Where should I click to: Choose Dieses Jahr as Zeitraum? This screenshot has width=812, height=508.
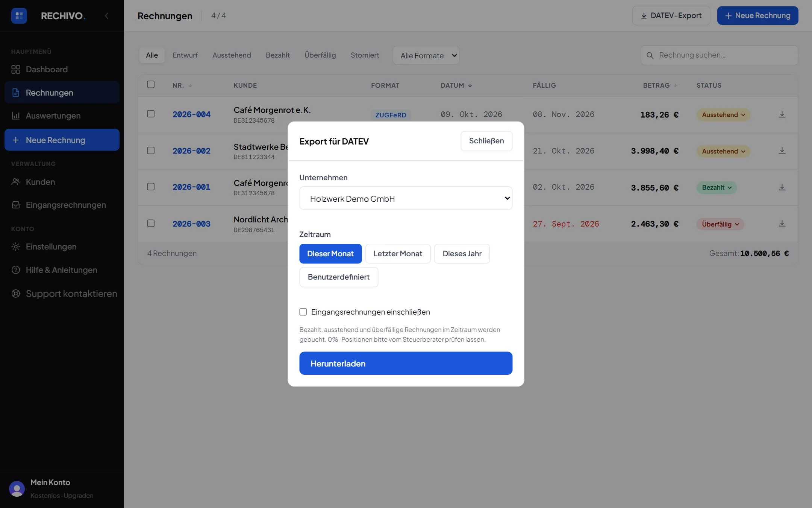tap(462, 254)
